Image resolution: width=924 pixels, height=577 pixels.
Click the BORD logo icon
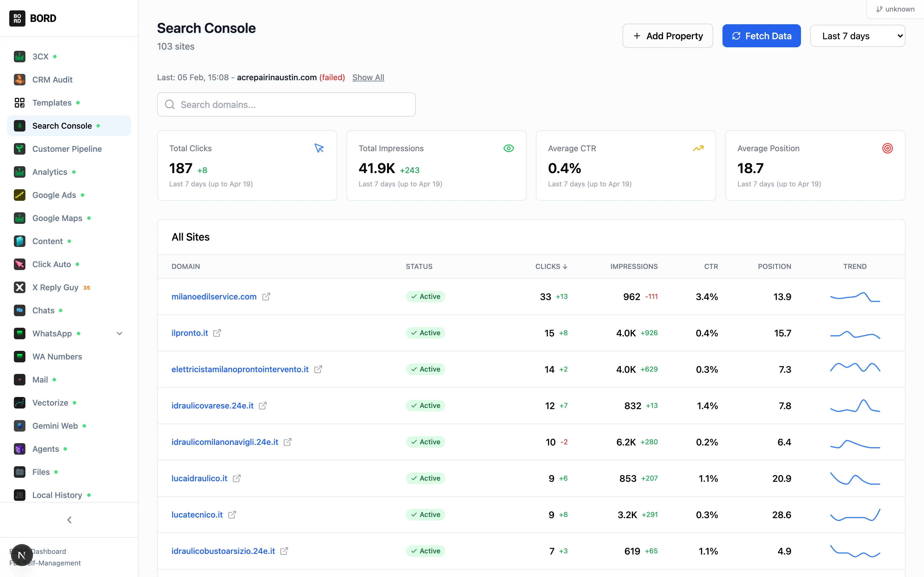click(17, 18)
